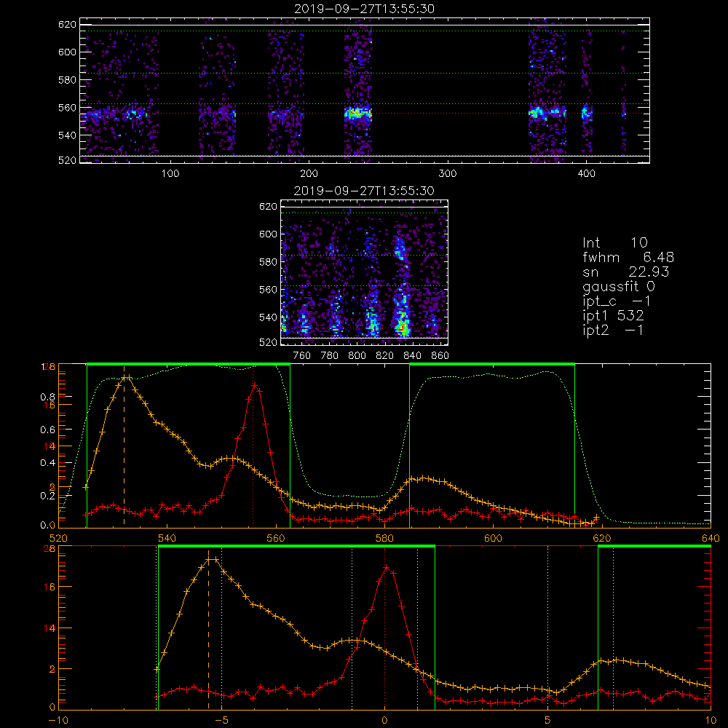Select the "Int 10" parameter line
Image resolution: width=728 pixels, height=728 pixels.
[x=614, y=242]
